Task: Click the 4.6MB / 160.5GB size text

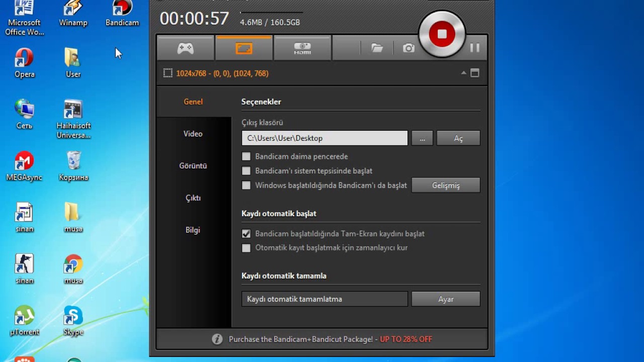Action: click(x=270, y=23)
